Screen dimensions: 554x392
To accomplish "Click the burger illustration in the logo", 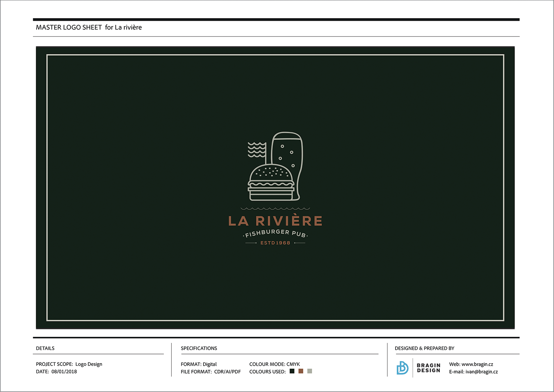I will (x=271, y=183).
